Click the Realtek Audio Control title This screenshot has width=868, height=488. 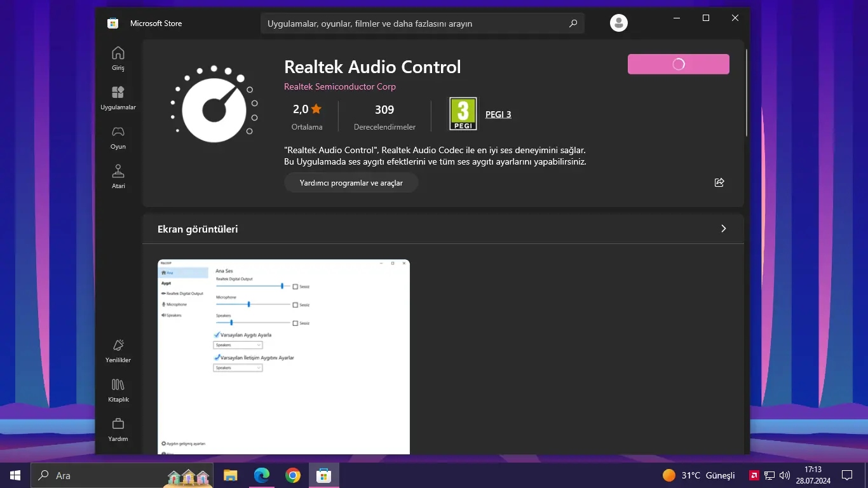372,67
